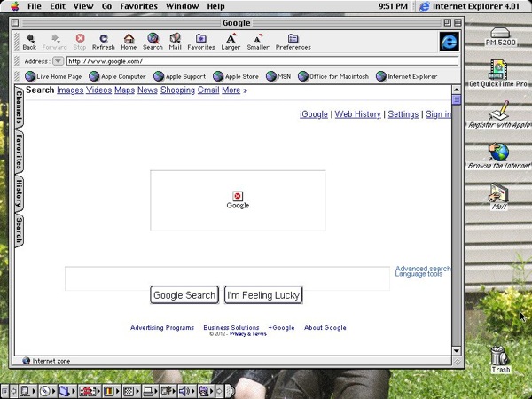Open the File menu
The width and height of the screenshot is (532, 399).
click(x=35, y=6)
